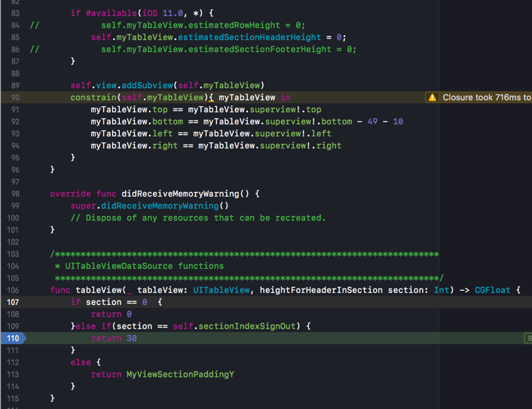Click '#available' keyword on line 83
This screenshot has width=532, height=409.
(x=111, y=14)
